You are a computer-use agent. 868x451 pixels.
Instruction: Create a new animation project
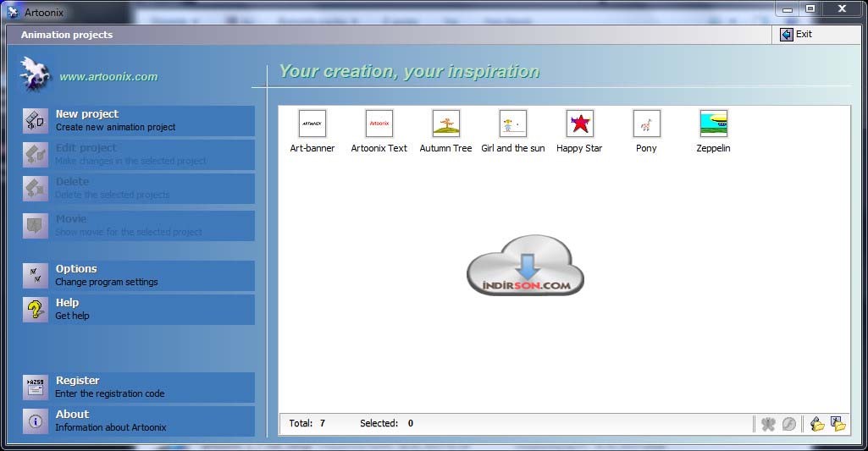coord(138,121)
